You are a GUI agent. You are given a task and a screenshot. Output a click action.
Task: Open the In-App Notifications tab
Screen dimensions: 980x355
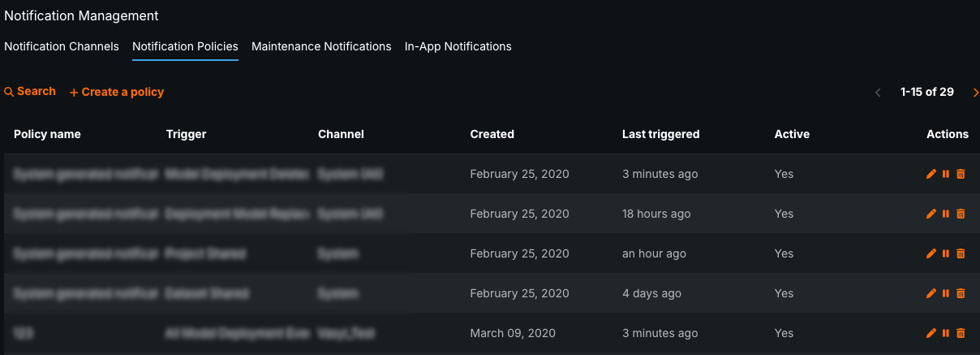[x=458, y=46]
